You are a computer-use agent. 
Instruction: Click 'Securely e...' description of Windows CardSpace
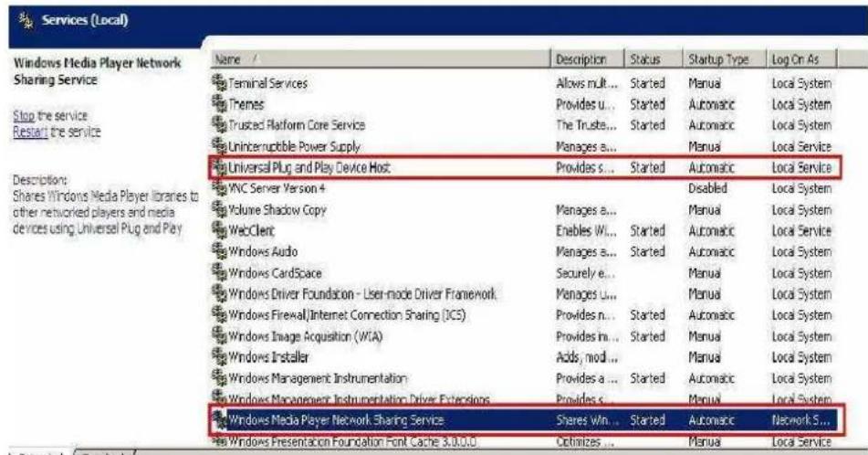[585, 273]
